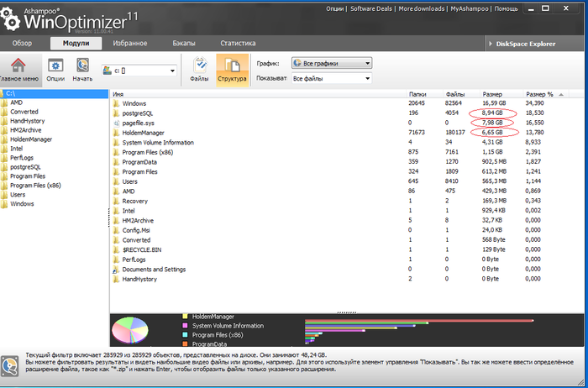The width and height of the screenshot is (588, 388).
Task: Select the Recovery row in the list
Action: pyautogui.click(x=347, y=201)
